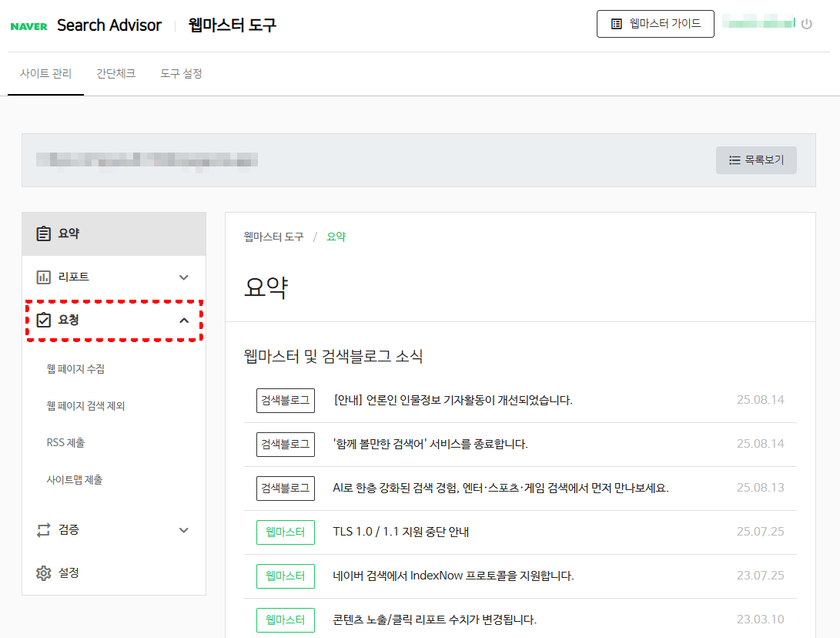Select 요약 in the sidebar
Screen dimensions: 840x638
(114, 233)
